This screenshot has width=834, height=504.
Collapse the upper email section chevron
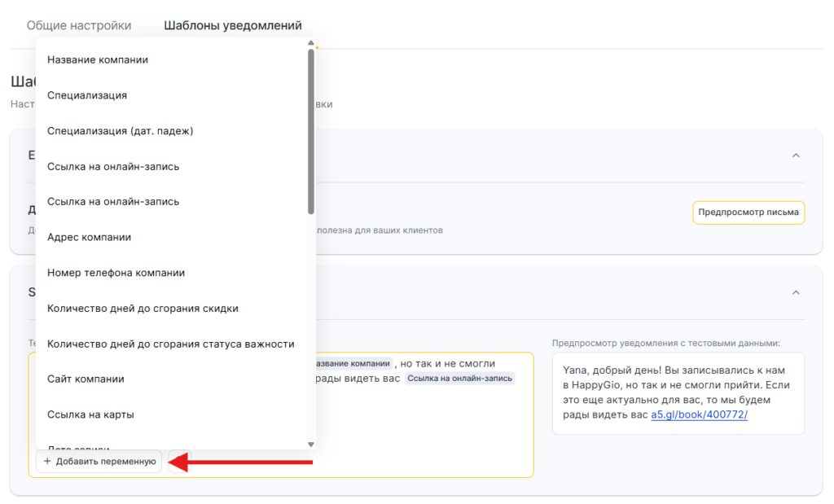click(x=796, y=156)
